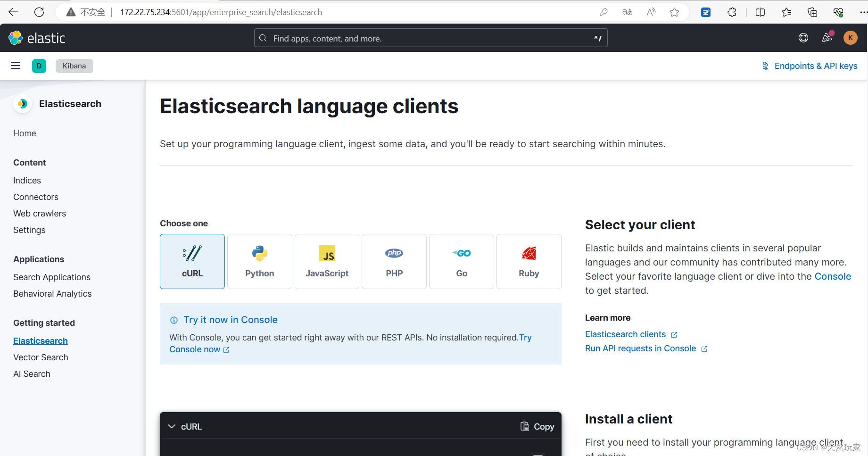Click the Try it now info icon
Image resolution: width=868 pixels, height=456 pixels.
(174, 320)
